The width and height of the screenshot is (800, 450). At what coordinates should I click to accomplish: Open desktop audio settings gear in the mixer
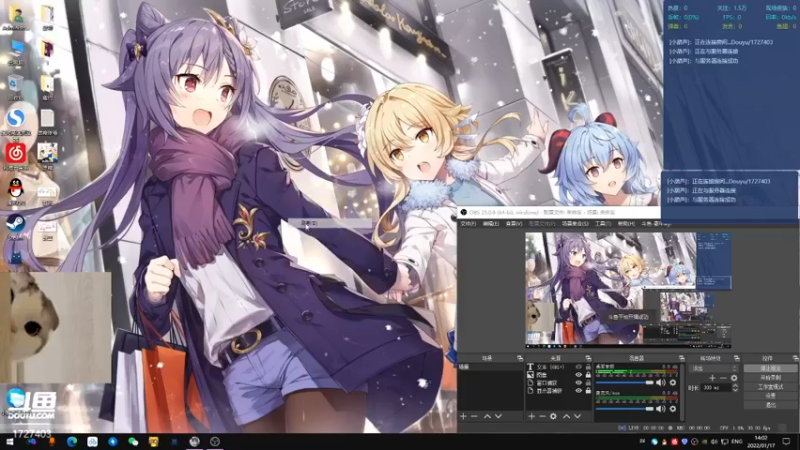click(673, 382)
